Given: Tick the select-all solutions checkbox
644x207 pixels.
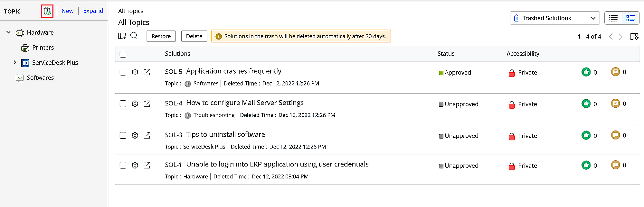Looking at the screenshot, I should pos(123,54).
